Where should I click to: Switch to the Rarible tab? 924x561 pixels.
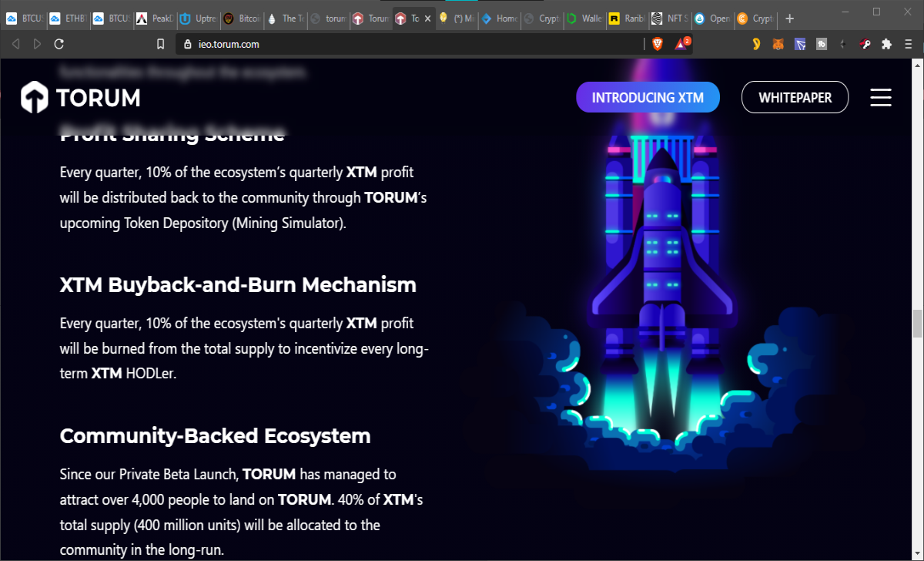pyautogui.click(x=628, y=18)
